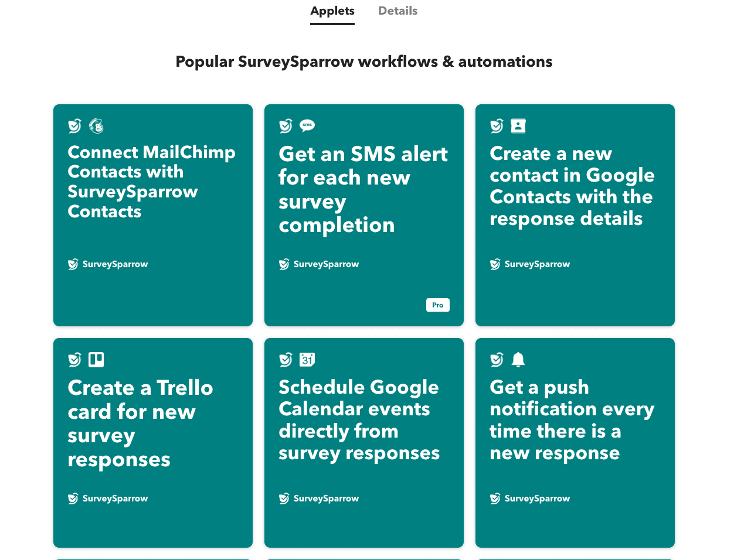Open the Create Trello card applet
The image size is (734, 560).
[152, 443]
